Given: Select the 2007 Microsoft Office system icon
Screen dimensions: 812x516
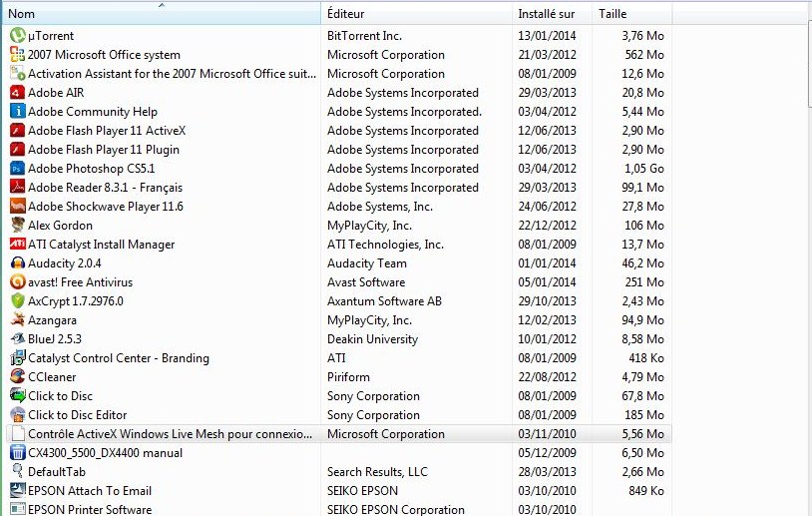Looking at the screenshot, I should [x=18, y=55].
